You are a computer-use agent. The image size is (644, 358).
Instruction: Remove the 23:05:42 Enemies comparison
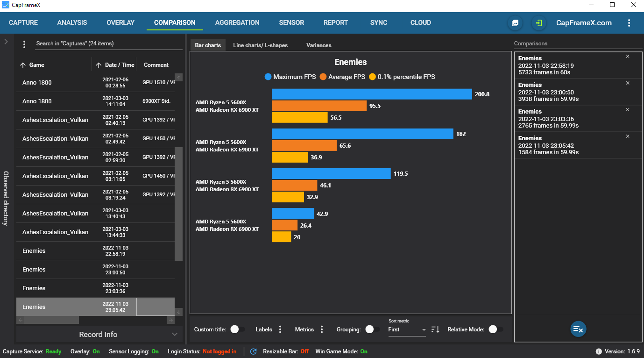point(628,136)
